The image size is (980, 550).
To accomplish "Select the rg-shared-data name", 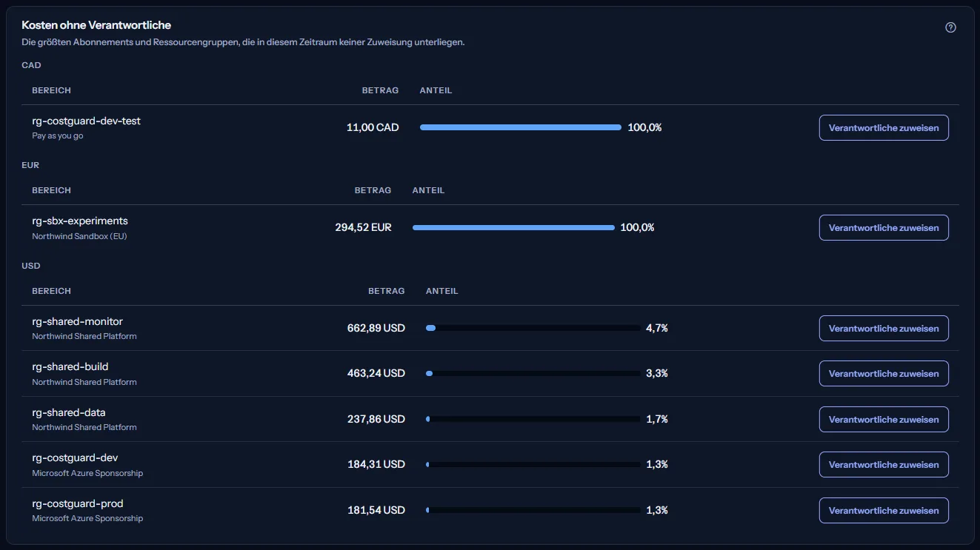I will [x=69, y=412].
